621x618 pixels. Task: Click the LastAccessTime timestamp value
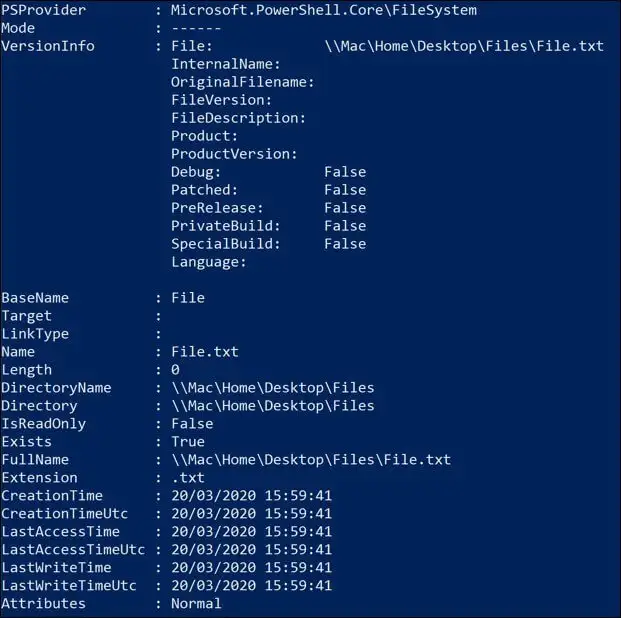(x=251, y=532)
